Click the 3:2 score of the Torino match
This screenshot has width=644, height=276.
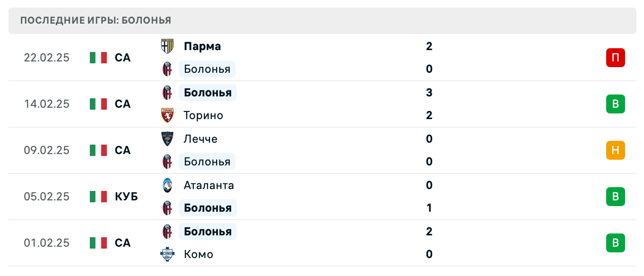point(429,103)
